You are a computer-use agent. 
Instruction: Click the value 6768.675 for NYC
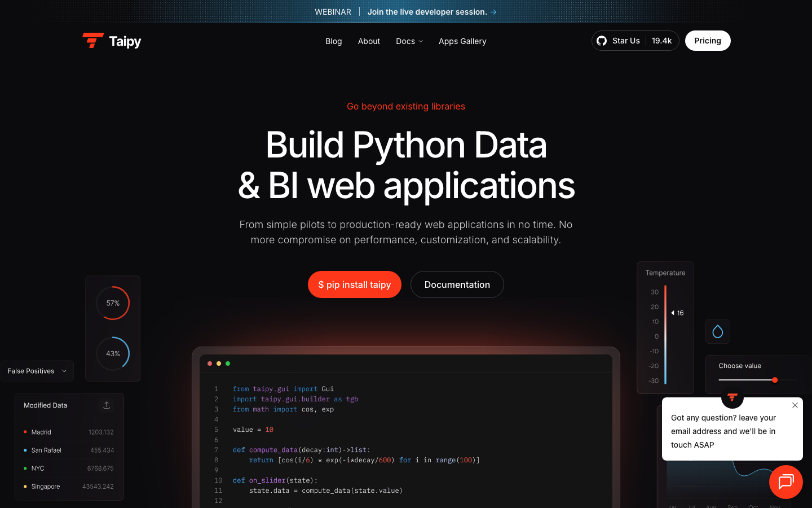pyautogui.click(x=100, y=468)
